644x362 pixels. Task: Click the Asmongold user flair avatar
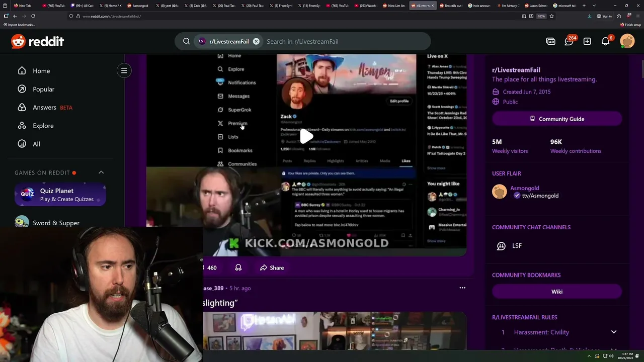point(500,192)
